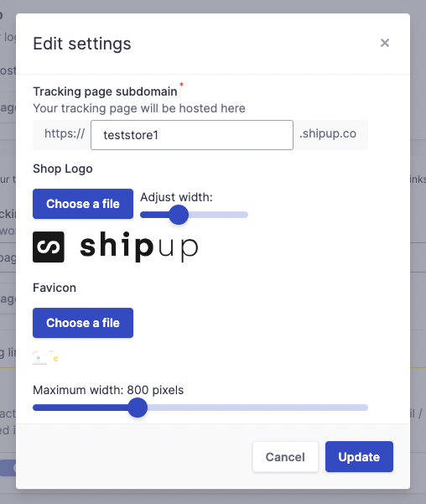Click the Shop Logo heading
This screenshot has height=504, width=426.
click(x=63, y=169)
